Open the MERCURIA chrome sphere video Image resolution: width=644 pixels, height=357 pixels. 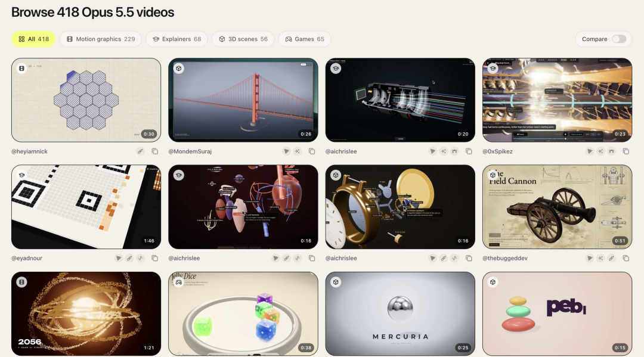tap(400, 314)
